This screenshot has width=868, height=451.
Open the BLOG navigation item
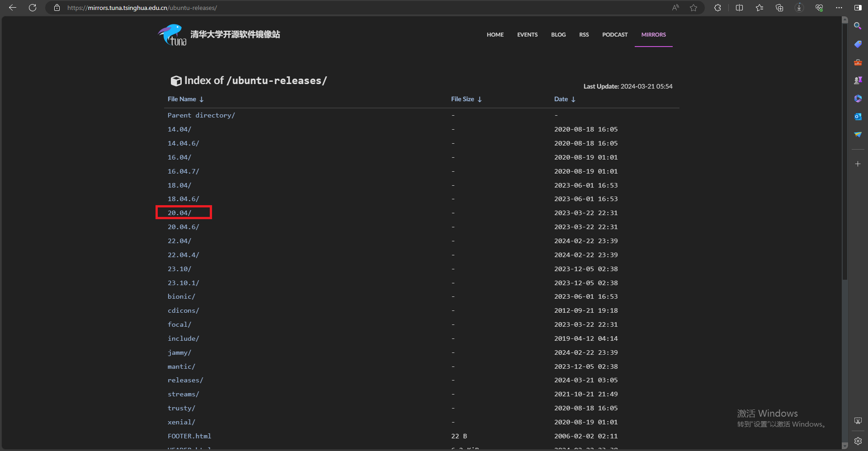pyautogui.click(x=558, y=35)
